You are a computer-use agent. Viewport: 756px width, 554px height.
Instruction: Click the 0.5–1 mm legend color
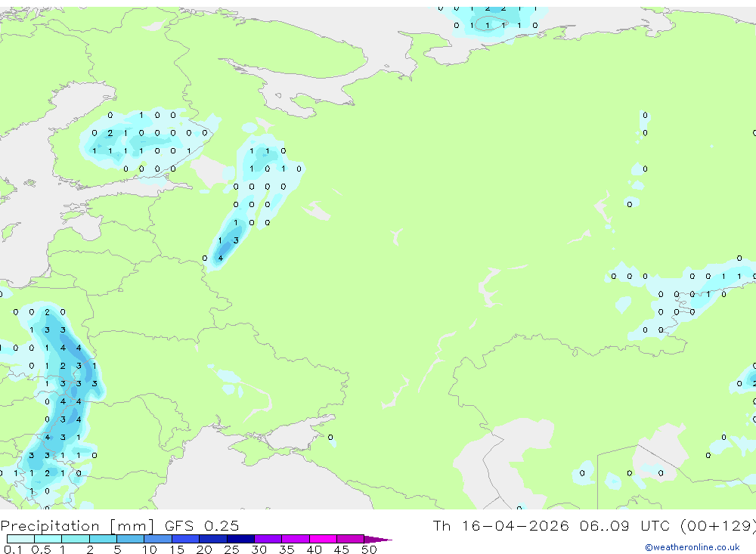[48, 539]
